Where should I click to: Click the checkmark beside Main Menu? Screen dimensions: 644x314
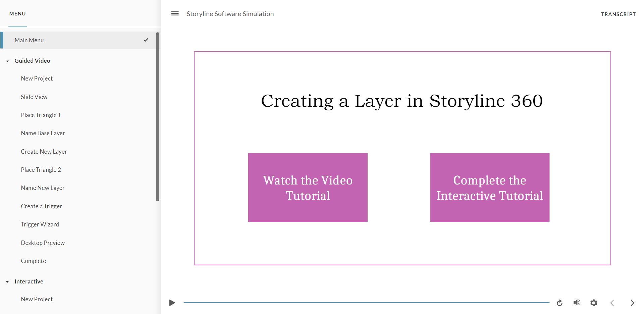[x=146, y=40]
